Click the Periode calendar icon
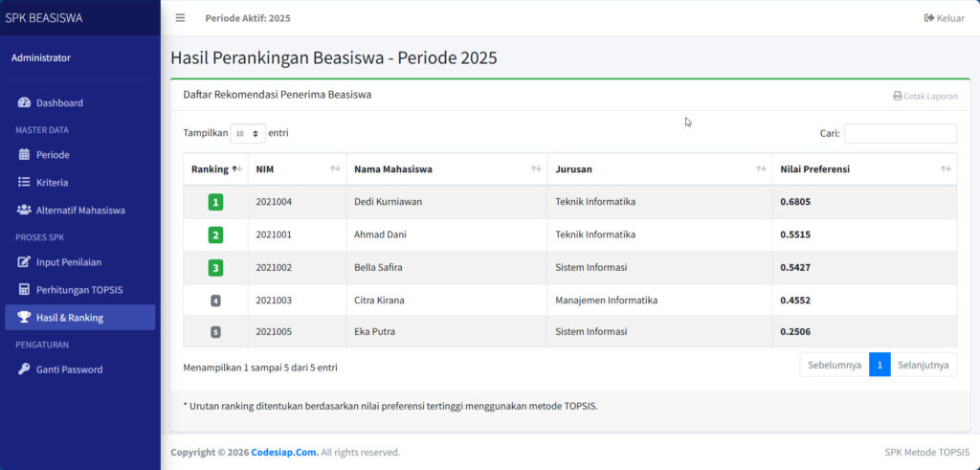 [x=24, y=155]
